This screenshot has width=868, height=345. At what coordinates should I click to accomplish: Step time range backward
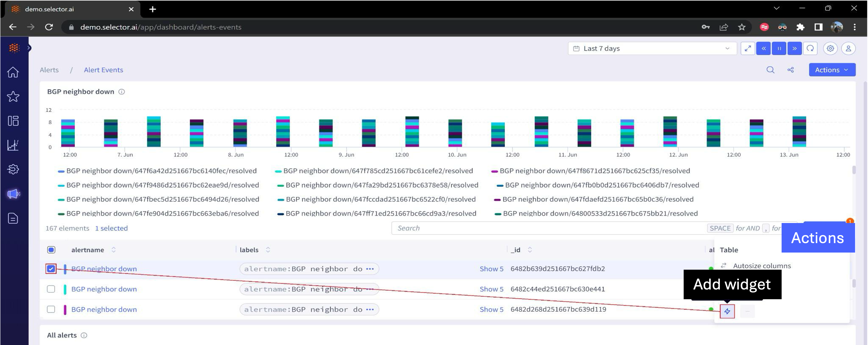pyautogui.click(x=764, y=48)
